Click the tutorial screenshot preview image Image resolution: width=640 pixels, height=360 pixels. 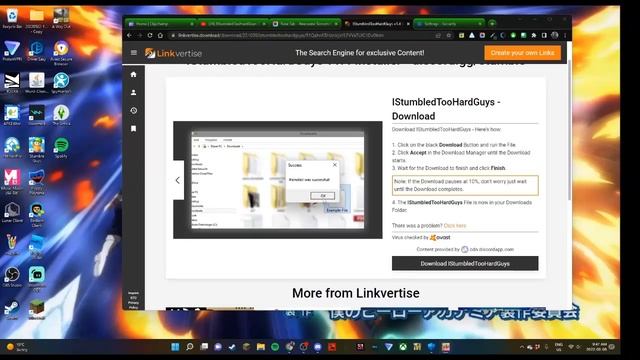click(x=278, y=180)
